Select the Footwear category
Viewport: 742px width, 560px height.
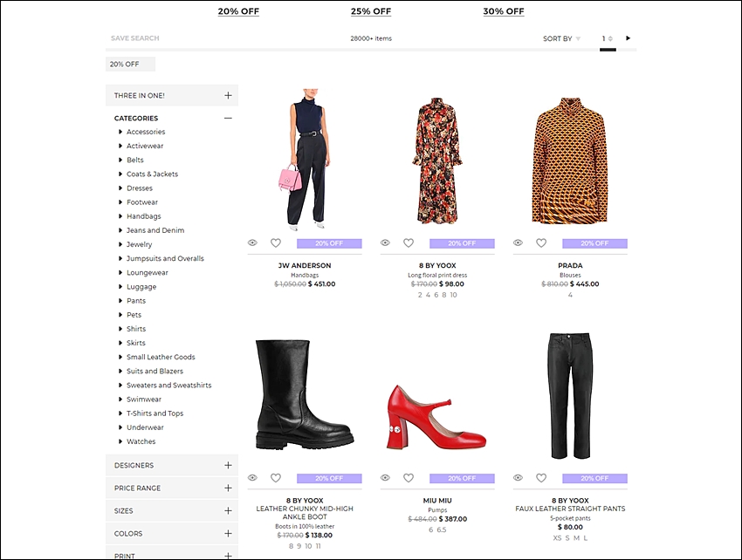pyautogui.click(x=142, y=202)
